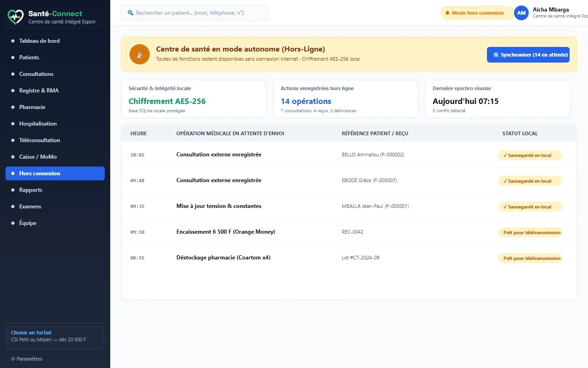Select Registre & RMA menu item
Screen dimensions: 588x368
pyautogui.click(x=55, y=91)
